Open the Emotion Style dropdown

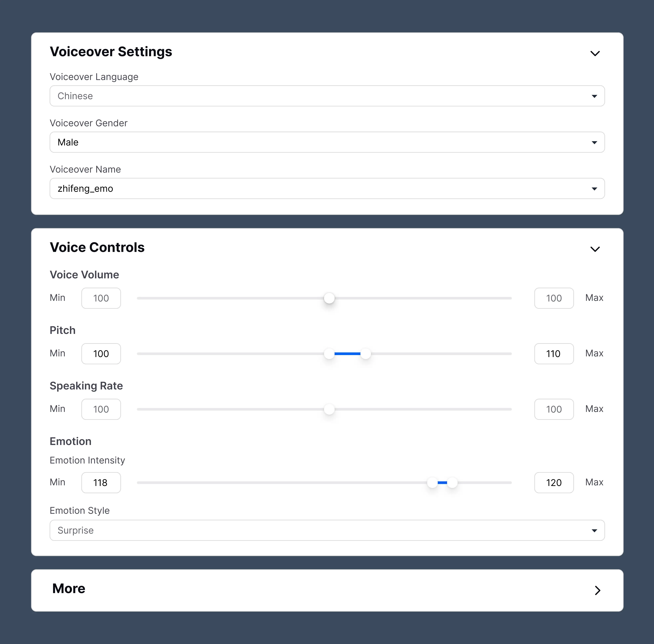(327, 530)
